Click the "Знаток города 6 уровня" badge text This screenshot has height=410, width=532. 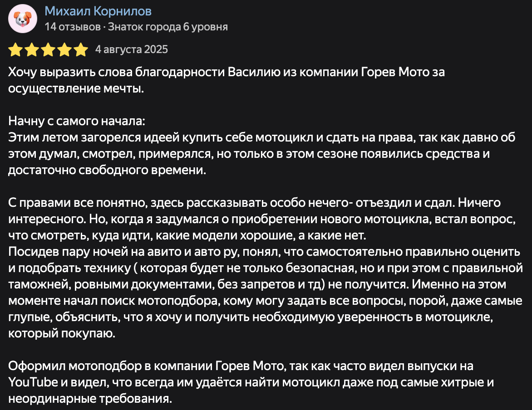point(168,27)
